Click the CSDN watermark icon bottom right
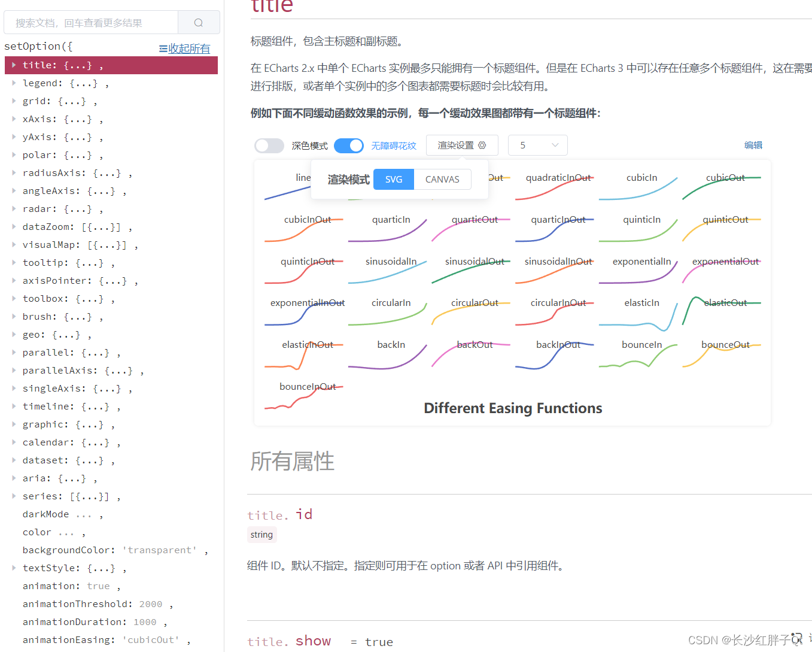The height and width of the screenshot is (652, 812). coord(797,638)
